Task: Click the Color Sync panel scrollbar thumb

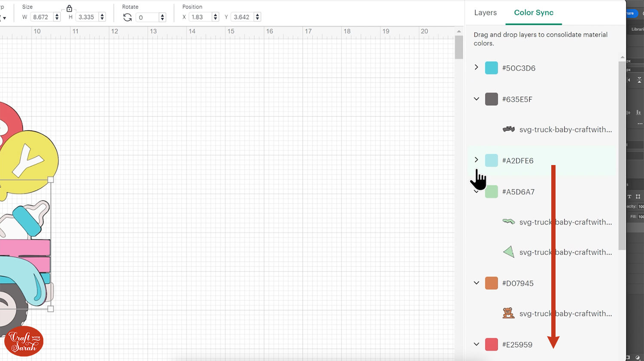Action: tap(622, 155)
